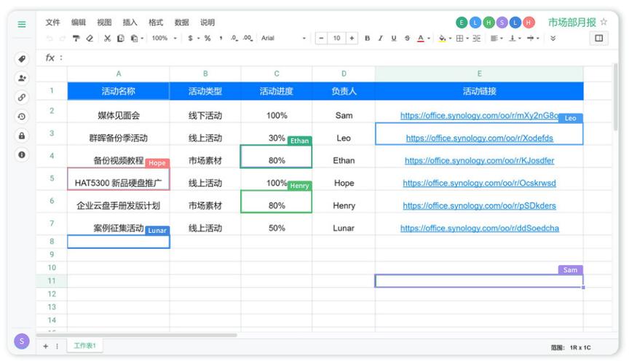Toggle strikethrough text formatting
The image size is (629, 364).
tap(407, 39)
